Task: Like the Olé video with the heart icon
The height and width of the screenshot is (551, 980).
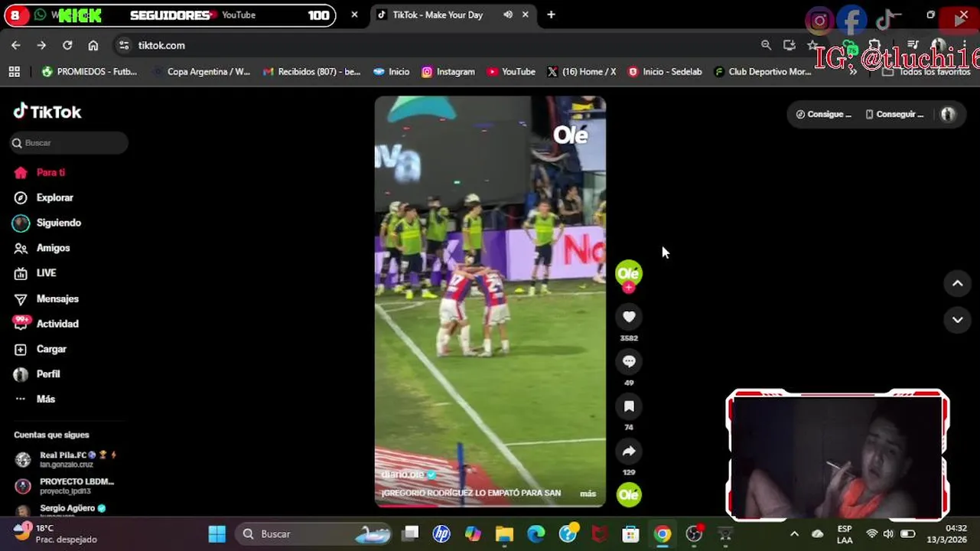Action: (629, 317)
